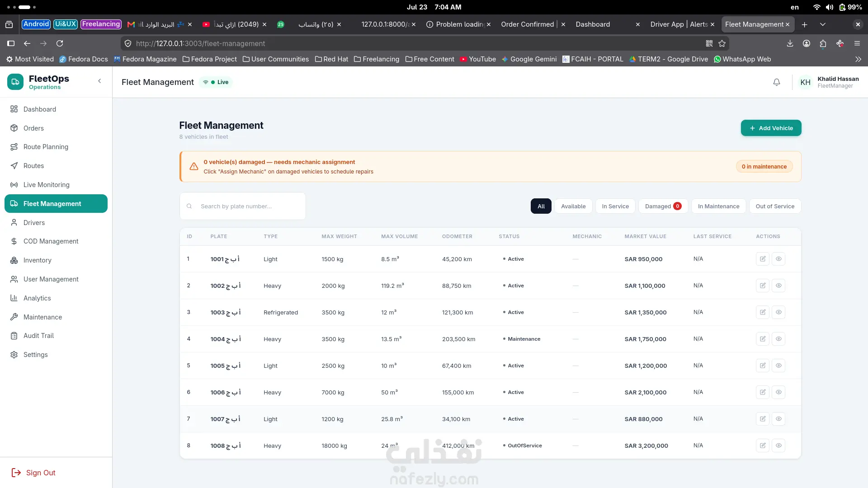
Task: Open Dashboard in sidebar
Action: pos(56,109)
